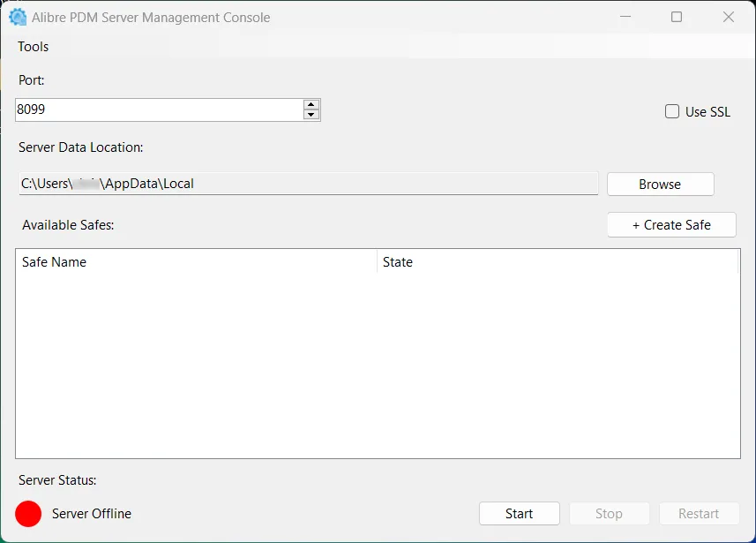Close the Management Console window

[729, 17]
